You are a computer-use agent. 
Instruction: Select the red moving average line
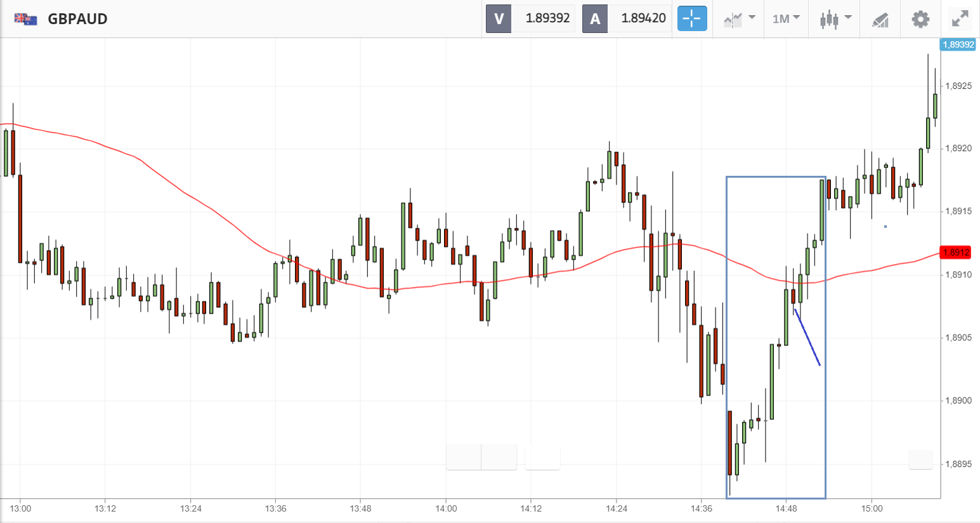(x=190, y=194)
